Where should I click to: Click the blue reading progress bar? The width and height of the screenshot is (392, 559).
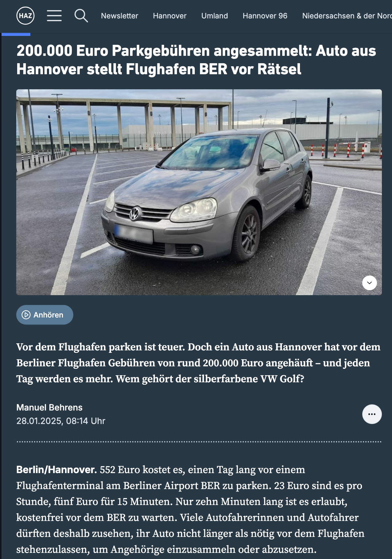point(16,34)
